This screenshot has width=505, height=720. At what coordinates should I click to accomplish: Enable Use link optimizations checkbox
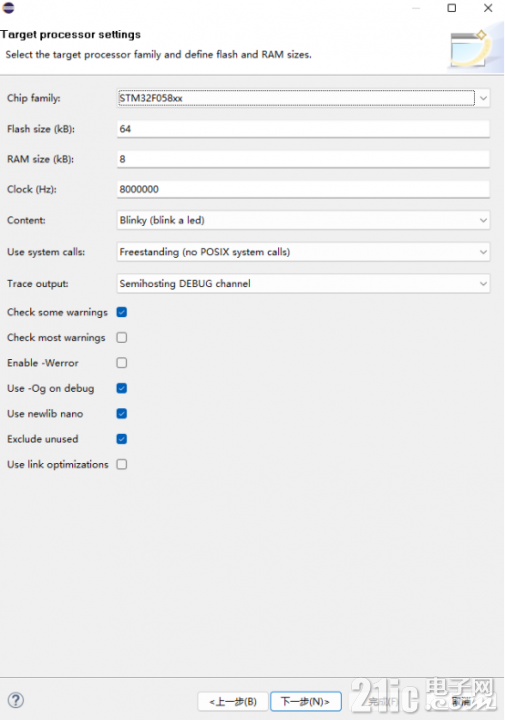[x=122, y=464]
